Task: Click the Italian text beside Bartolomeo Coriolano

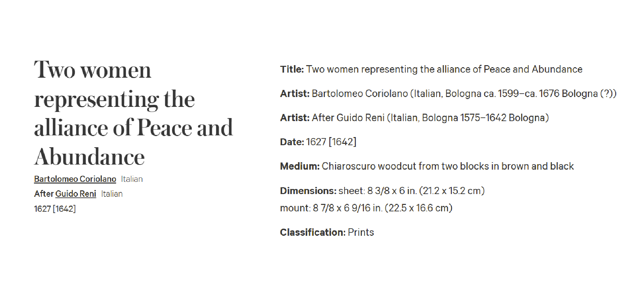Action: coord(132,179)
